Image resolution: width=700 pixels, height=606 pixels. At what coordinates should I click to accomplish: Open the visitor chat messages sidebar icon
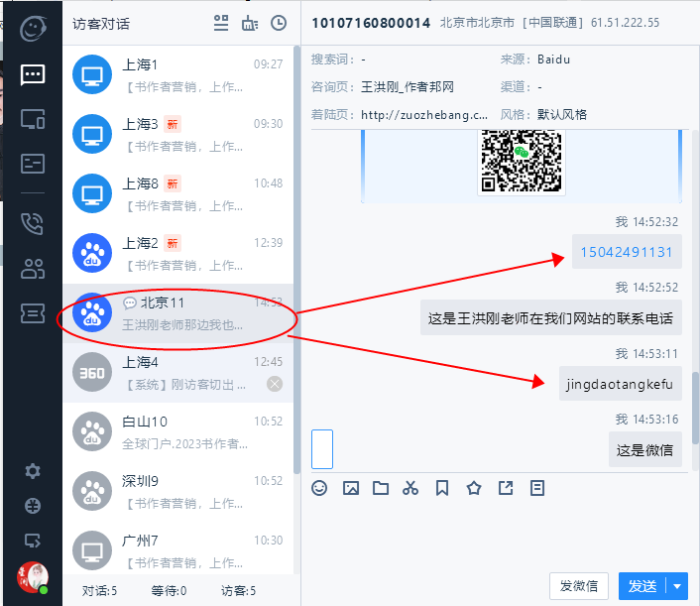32,73
